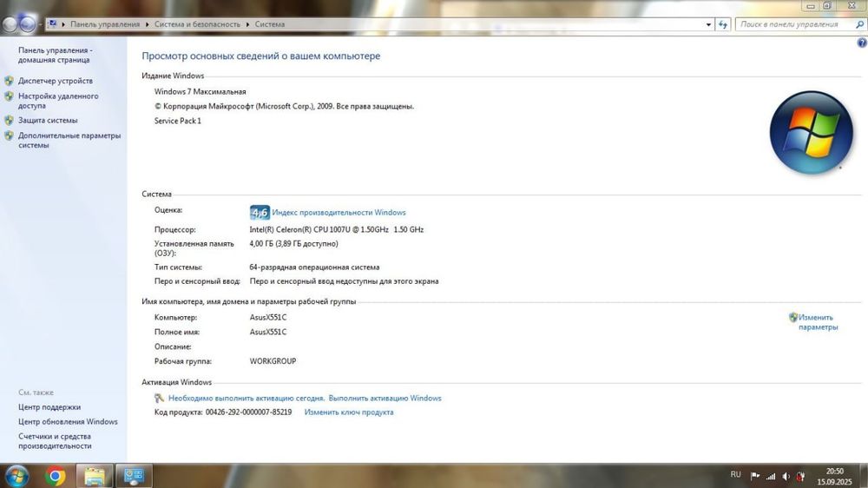This screenshot has width=868, height=488.
Task: Click the help question mark icon
Action: (862, 43)
